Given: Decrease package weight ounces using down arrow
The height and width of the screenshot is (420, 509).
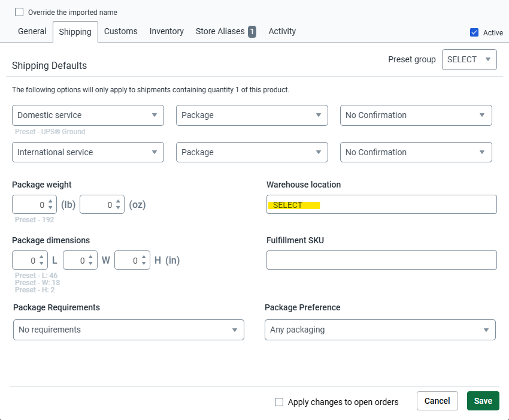Looking at the screenshot, I should (118, 208).
